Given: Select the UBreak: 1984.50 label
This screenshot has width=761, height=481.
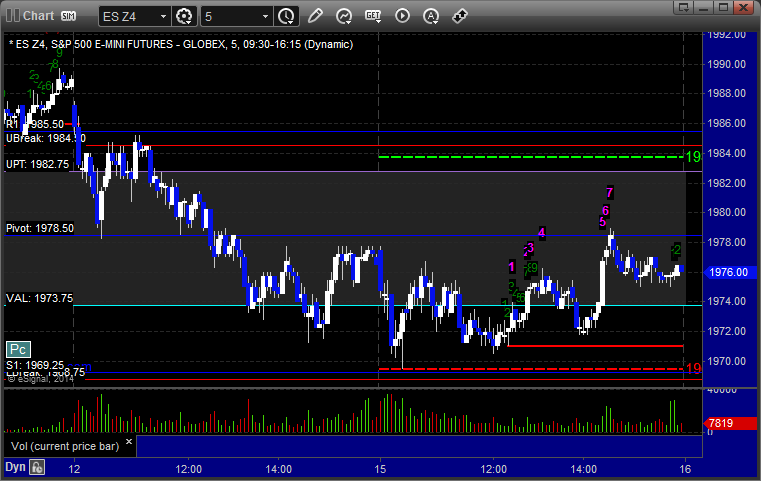Looking at the screenshot, I should pyautogui.click(x=46, y=138).
